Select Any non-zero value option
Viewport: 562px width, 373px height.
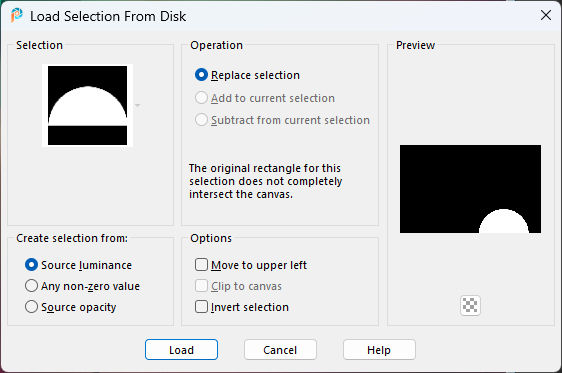tap(31, 286)
